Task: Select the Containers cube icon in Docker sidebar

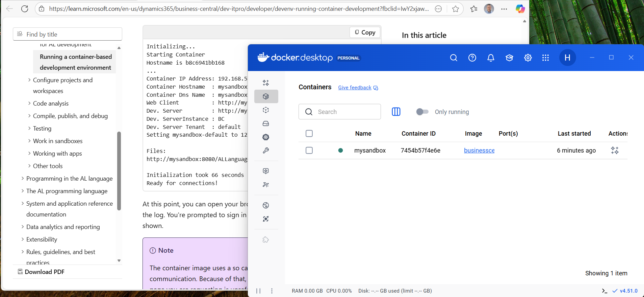Action: tap(266, 96)
